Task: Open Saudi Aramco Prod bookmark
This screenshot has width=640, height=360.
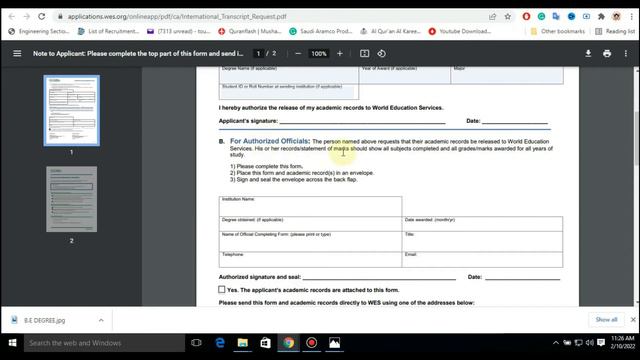Action: (x=321, y=31)
